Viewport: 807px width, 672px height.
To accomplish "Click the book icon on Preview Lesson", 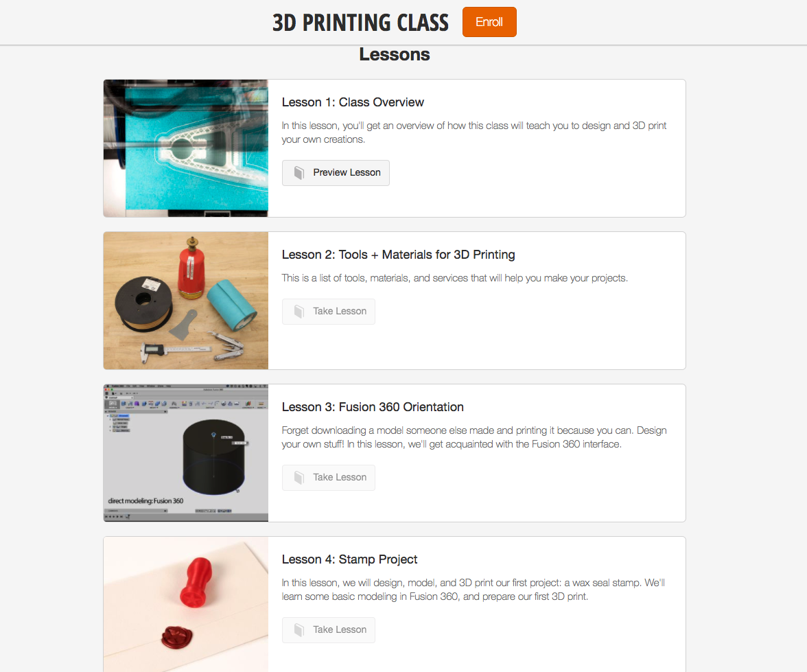I will pyautogui.click(x=299, y=172).
